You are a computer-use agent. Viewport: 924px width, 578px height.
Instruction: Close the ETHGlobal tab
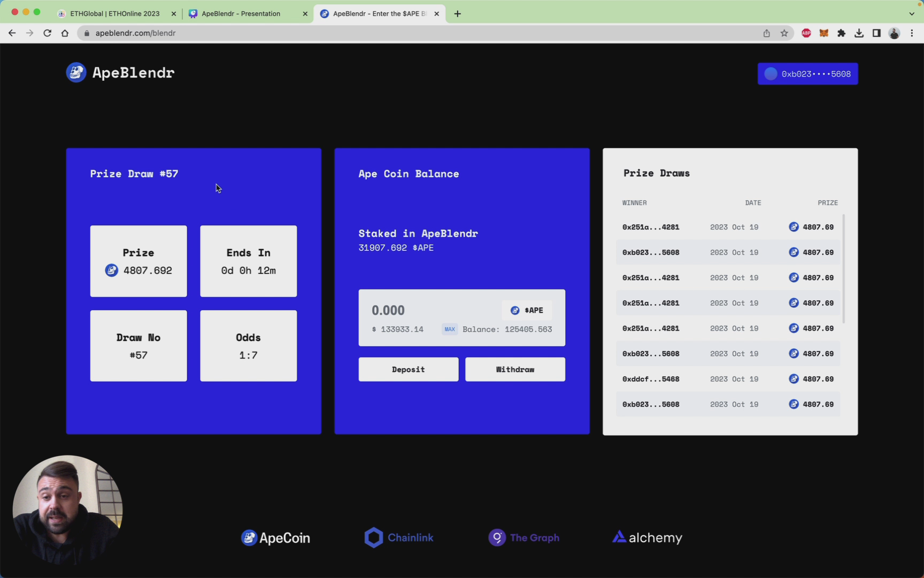point(173,14)
